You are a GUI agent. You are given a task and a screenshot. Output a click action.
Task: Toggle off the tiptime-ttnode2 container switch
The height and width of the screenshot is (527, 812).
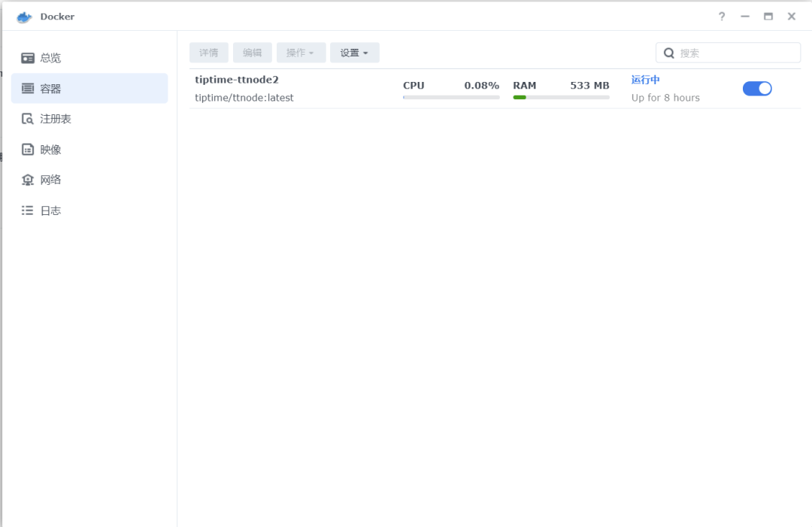(x=757, y=89)
